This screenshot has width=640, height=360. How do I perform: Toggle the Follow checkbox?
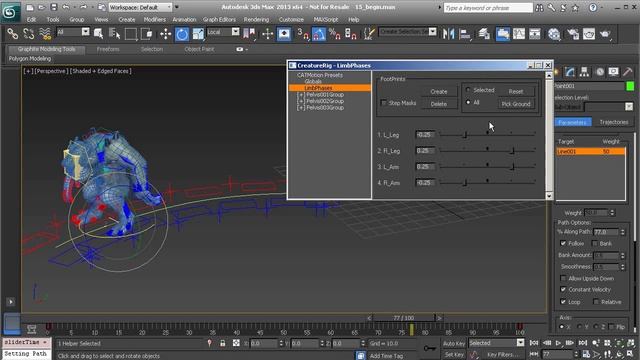(563, 243)
